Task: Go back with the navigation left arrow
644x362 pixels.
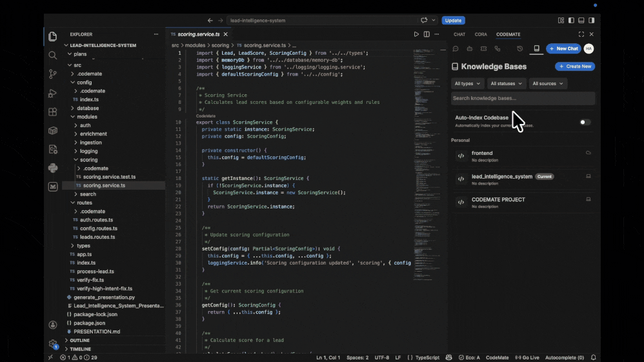Action: [x=210, y=20]
